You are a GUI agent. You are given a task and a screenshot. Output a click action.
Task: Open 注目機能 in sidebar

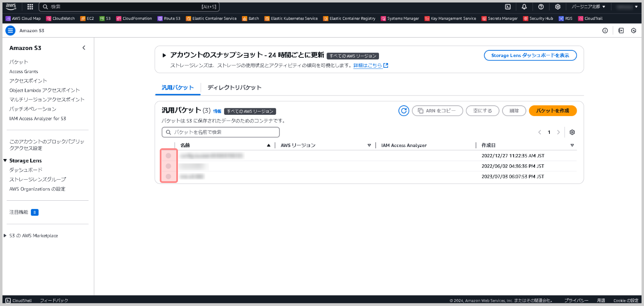[19, 212]
